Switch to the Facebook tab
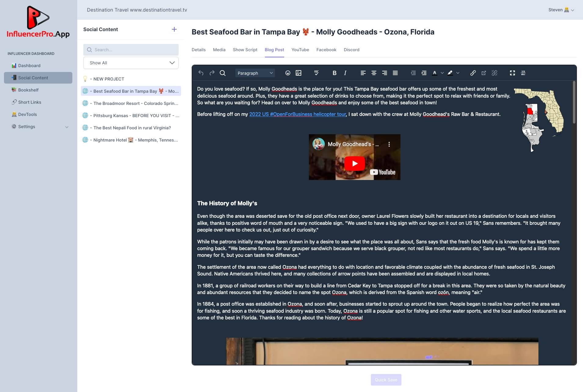The image size is (583, 392). pyautogui.click(x=326, y=50)
